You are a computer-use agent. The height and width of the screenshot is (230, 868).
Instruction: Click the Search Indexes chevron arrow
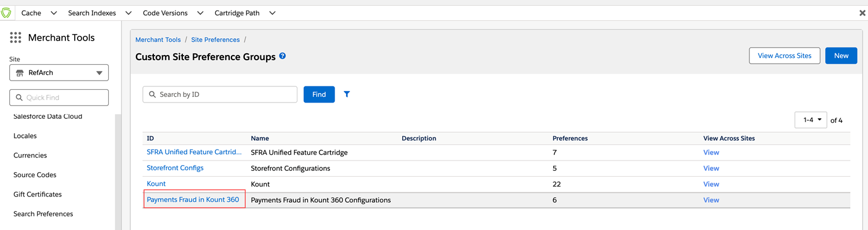click(128, 13)
